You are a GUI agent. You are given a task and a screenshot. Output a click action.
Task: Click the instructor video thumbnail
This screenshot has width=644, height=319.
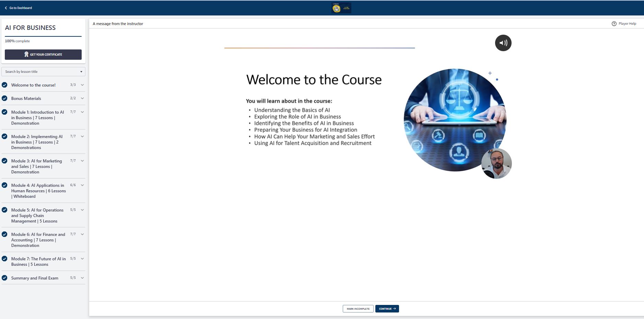[496, 163]
